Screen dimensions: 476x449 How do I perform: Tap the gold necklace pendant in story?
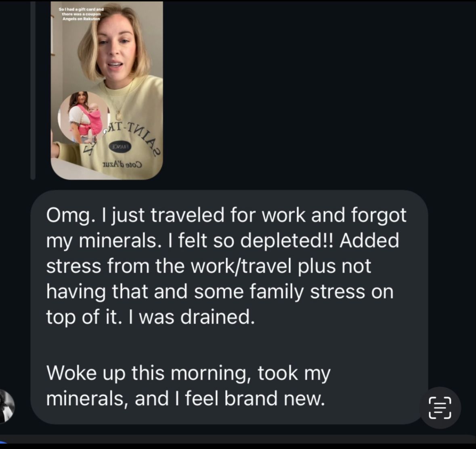click(119, 115)
